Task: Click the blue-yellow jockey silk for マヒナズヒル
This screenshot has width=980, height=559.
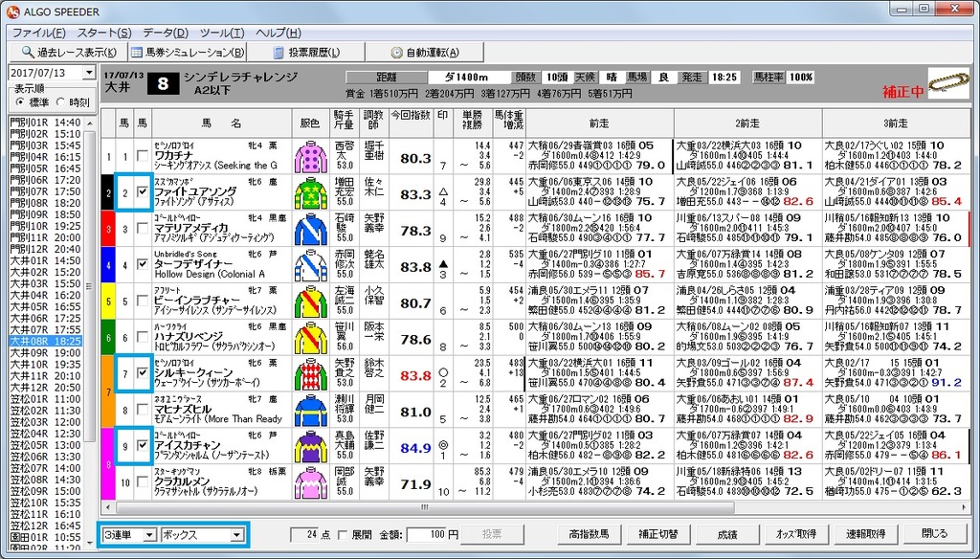Action: [x=311, y=411]
